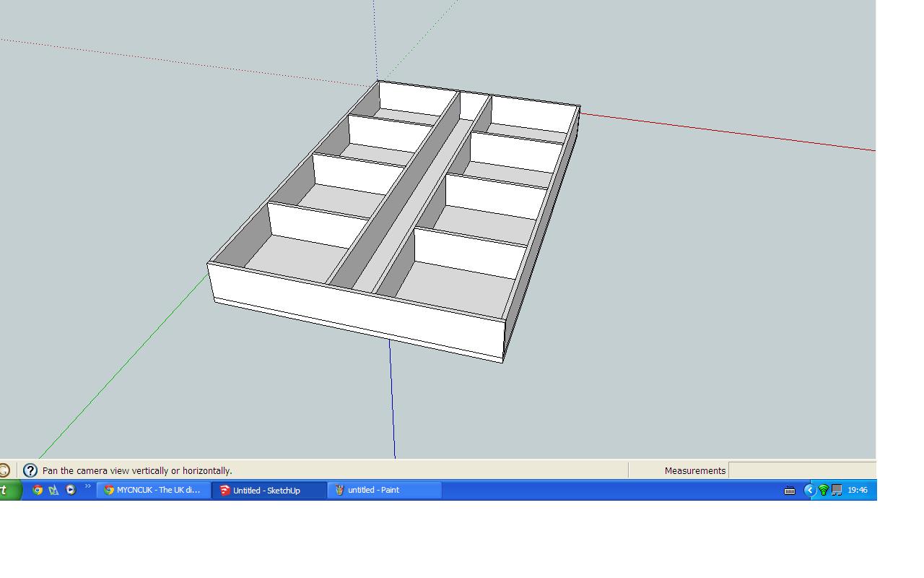This screenshot has height=578, width=924.
Task: Click the partial circle icon left of help
Action: [4, 470]
